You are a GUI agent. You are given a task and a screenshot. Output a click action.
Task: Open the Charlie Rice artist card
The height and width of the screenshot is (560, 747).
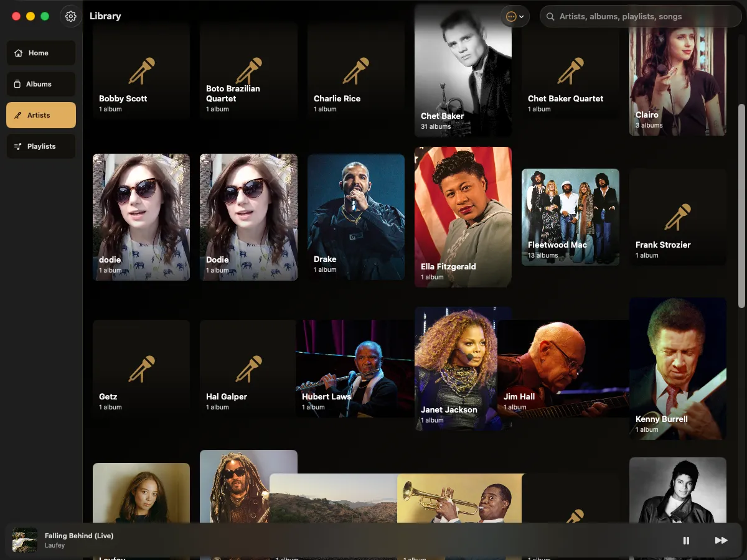pyautogui.click(x=356, y=71)
